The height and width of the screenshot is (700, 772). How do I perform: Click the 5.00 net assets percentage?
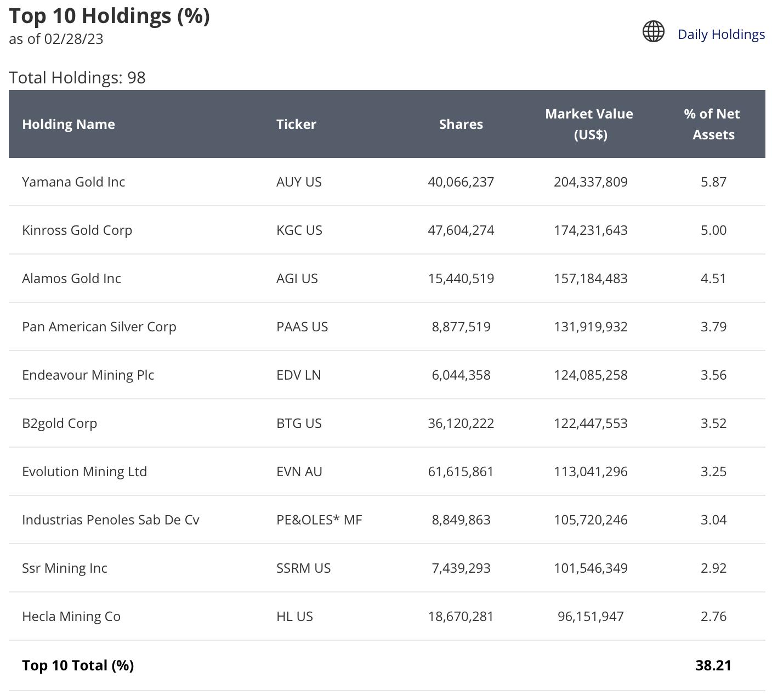pos(713,230)
